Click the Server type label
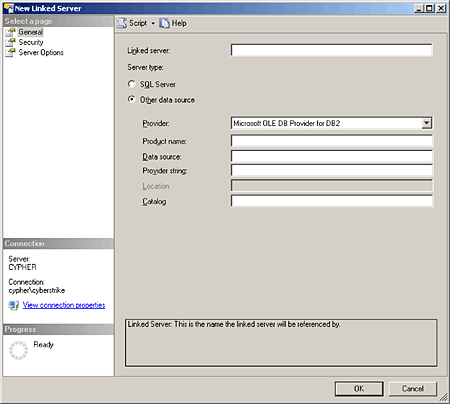The width and height of the screenshot is (450, 404). pos(145,67)
